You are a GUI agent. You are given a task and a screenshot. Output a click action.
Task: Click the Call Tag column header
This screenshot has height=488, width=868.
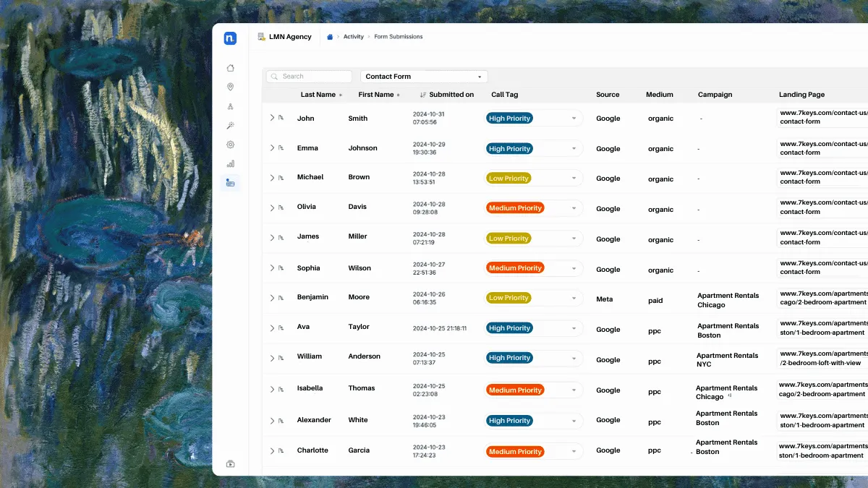(505, 95)
